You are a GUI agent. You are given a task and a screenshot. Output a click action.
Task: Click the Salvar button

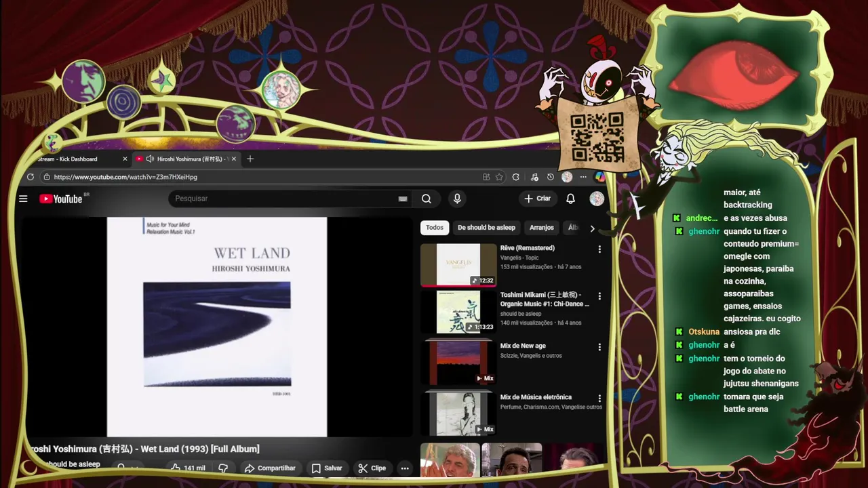click(x=327, y=468)
